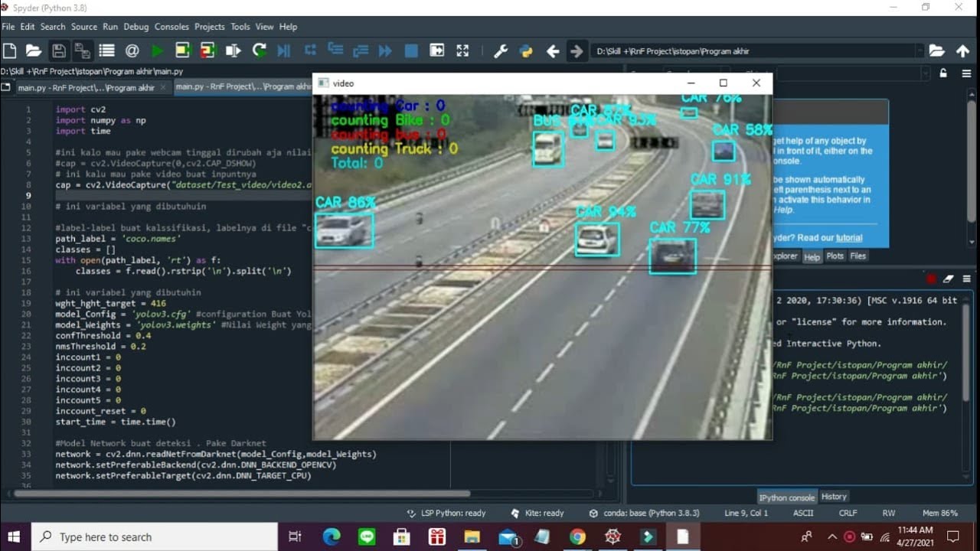
Task: Open file with the folder icon
Action: [33, 51]
